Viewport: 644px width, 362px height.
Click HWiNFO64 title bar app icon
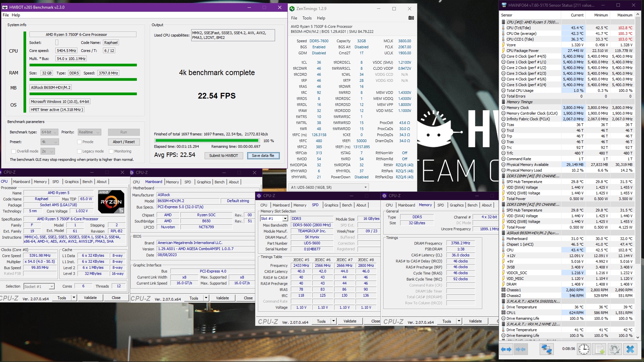504,5
